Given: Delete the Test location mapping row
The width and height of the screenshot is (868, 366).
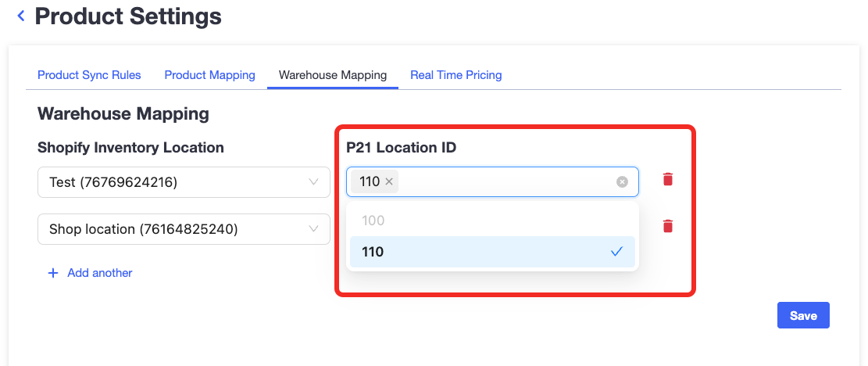Looking at the screenshot, I should (668, 179).
